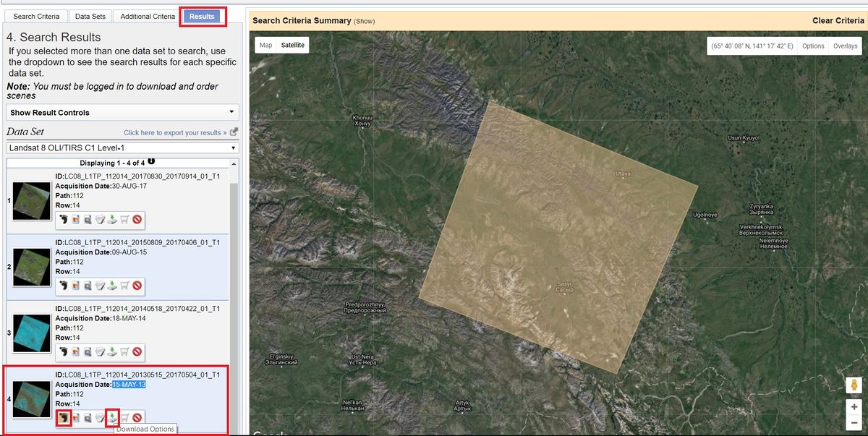Show footprint for the 30-AUG-17 scene

(64, 219)
